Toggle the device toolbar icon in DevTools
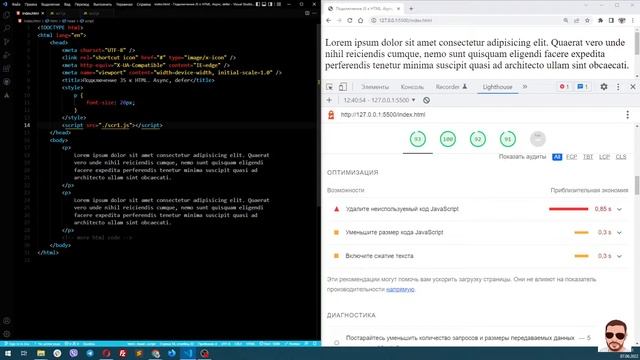The height and width of the screenshot is (360, 640). [x=343, y=87]
